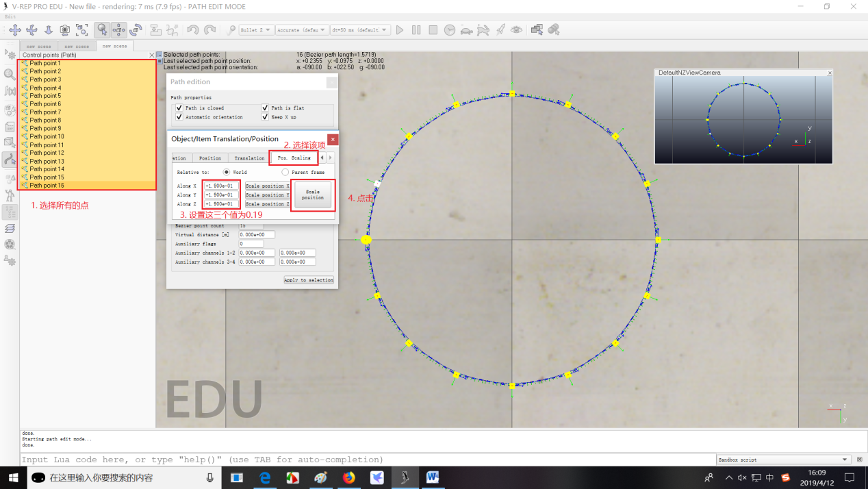Toggle visualization eye icon
Viewport: 868px width, 489px height.
517,30
